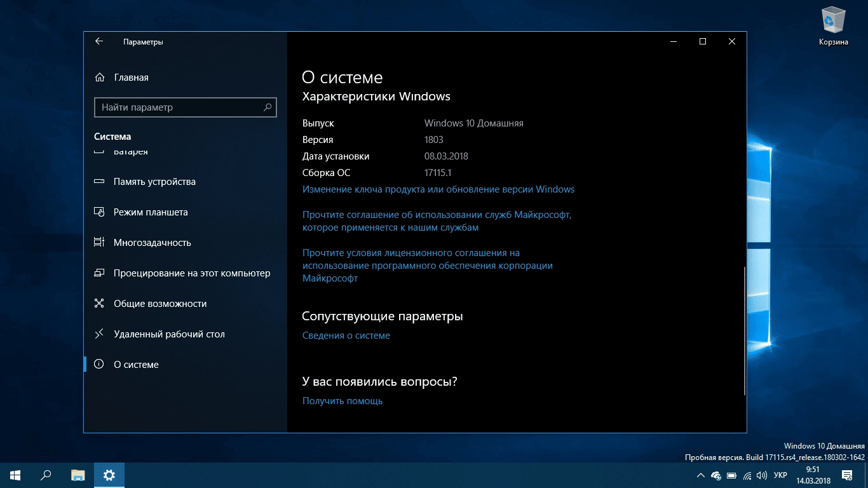
Task: Click the У вас появились вопросы? heading
Action: coord(380,381)
